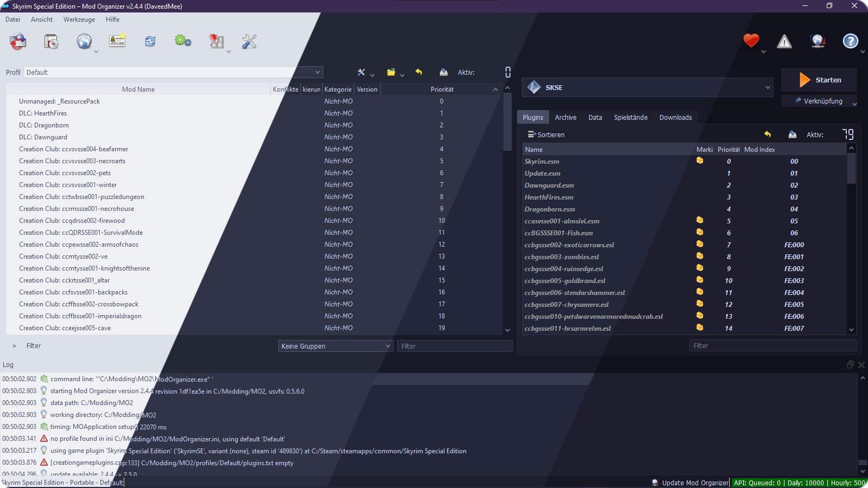Viewport: 868px width, 488px height.
Task: Open Settings wrench and screwdriver icon
Action: click(x=250, y=42)
